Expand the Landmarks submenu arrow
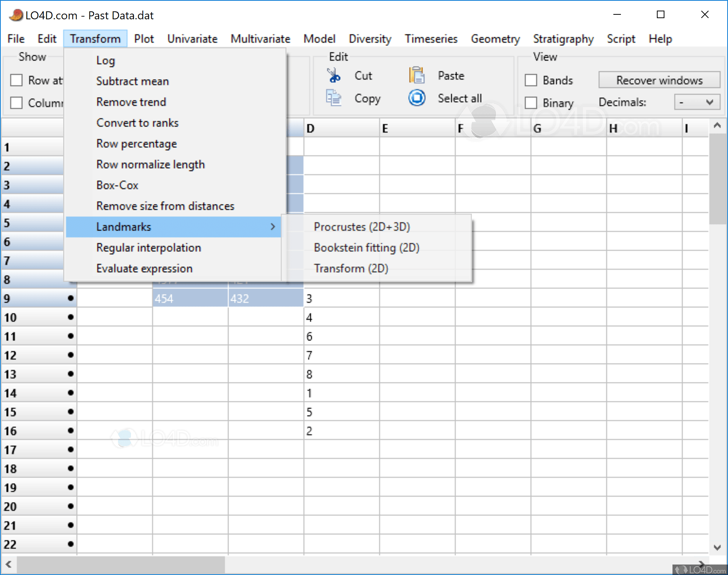The image size is (728, 575). (x=273, y=227)
